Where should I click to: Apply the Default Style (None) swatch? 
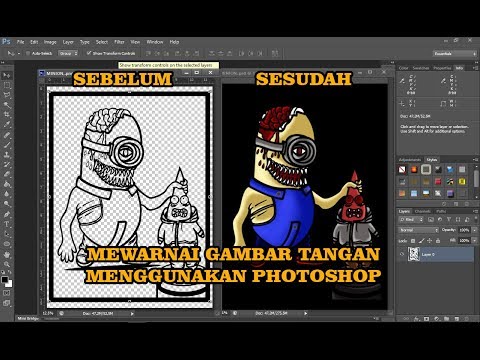click(402, 170)
